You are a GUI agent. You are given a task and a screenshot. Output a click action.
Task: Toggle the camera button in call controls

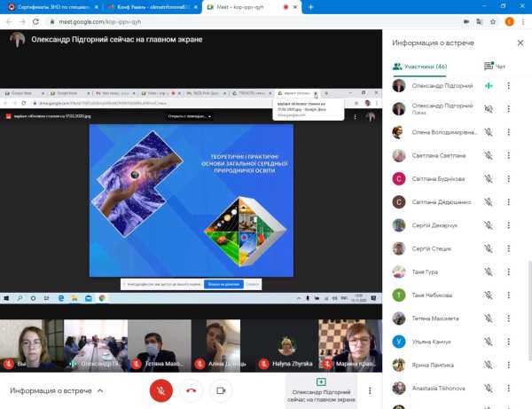coord(220,389)
